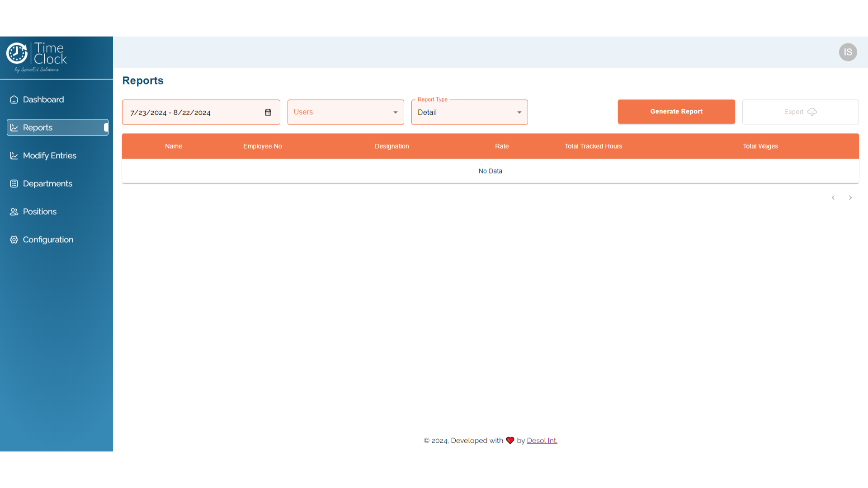Image resolution: width=868 pixels, height=488 pixels.
Task: Open the Report Type dropdown arrow
Action: click(519, 113)
